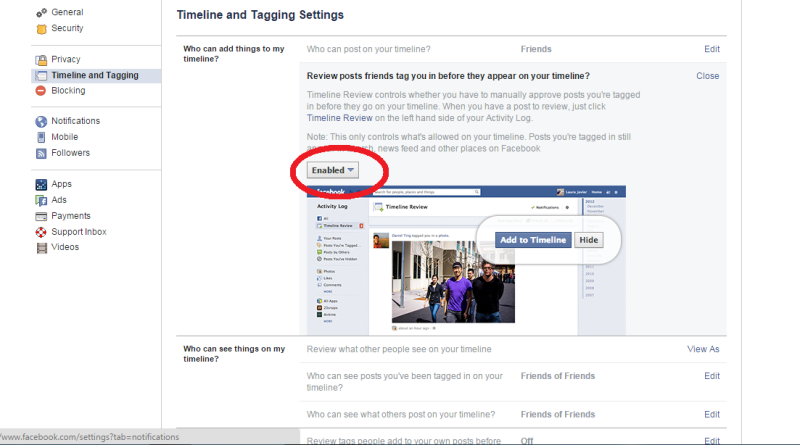The width and height of the screenshot is (800, 445).
Task: Click the Notifications globe icon
Action: [41, 121]
